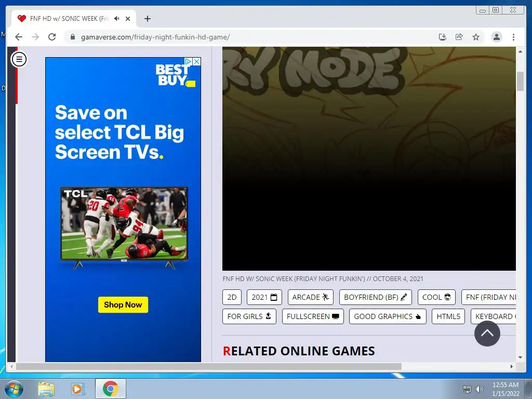Share this page using the share icon
Image resolution: width=532 pixels, height=399 pixels.
459,37
